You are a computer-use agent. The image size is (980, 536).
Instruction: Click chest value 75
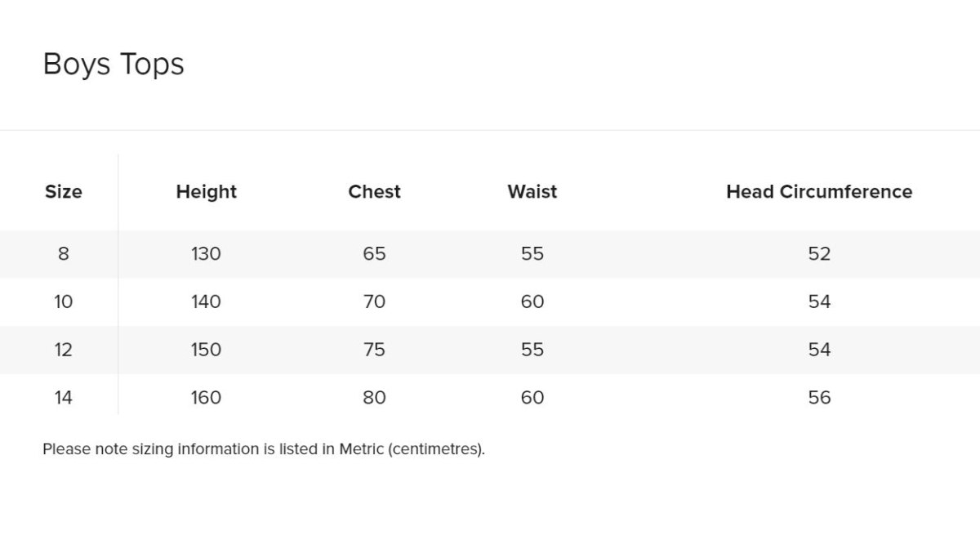click(374, 350)
